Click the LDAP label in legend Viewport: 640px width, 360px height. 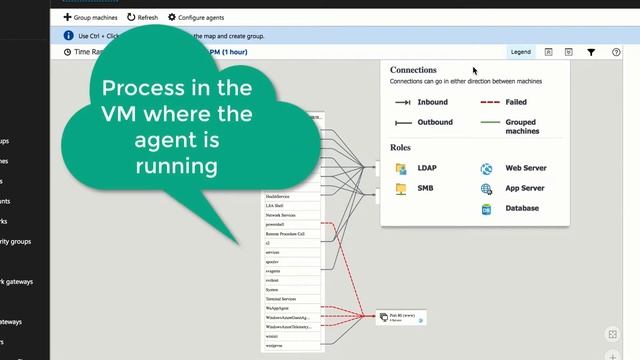click(427, 168)
